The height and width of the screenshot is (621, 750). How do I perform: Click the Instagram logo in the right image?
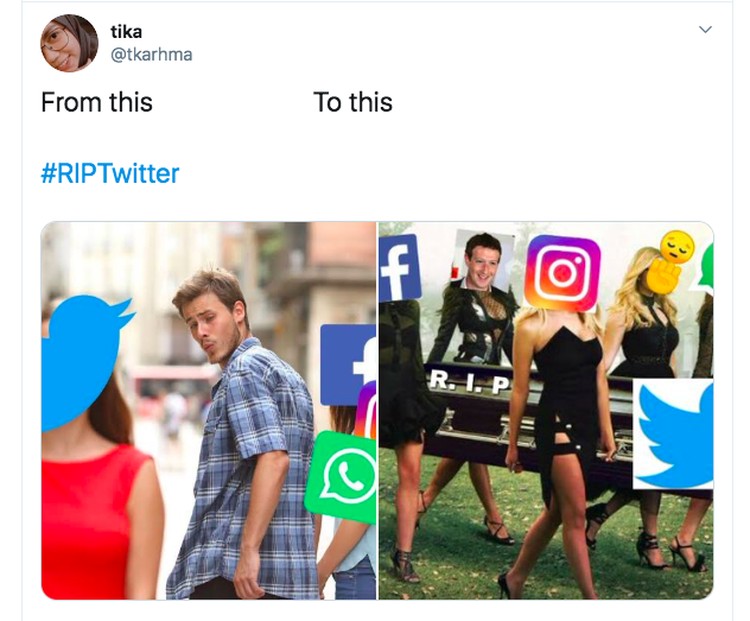pos(562,273)
